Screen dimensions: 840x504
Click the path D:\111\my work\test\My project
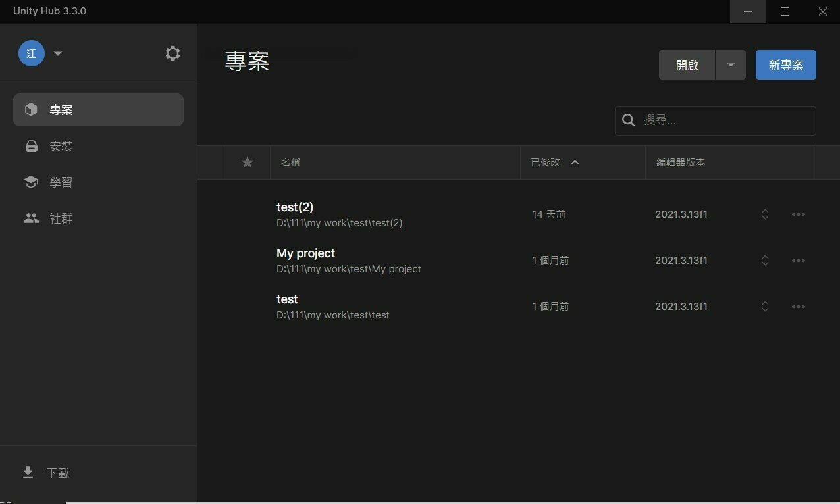[349, 269]
